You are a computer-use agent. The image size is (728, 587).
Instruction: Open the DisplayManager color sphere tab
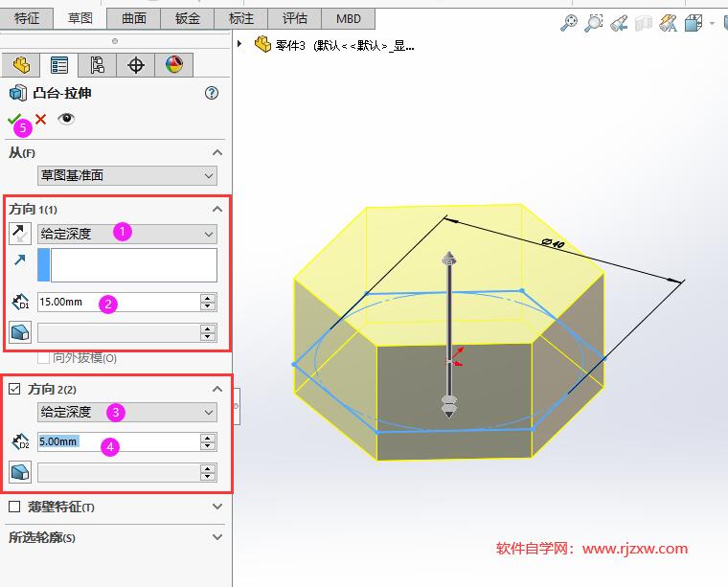(x=174, y=65)
